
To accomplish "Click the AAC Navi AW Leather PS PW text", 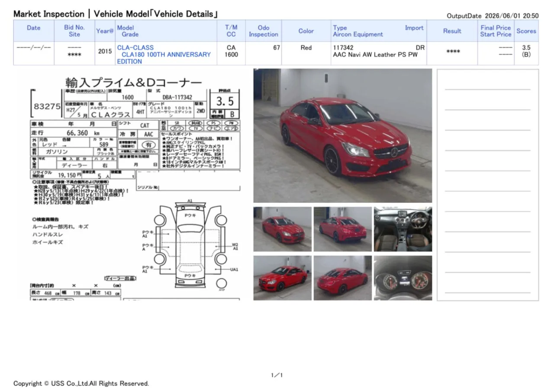I will tap(375, 55).
